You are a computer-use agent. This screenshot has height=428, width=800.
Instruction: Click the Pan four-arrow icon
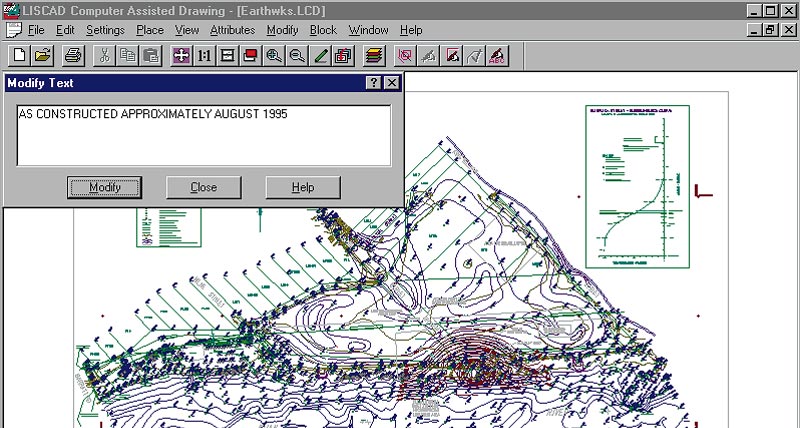pyautogui.click(x=181, y=55)
